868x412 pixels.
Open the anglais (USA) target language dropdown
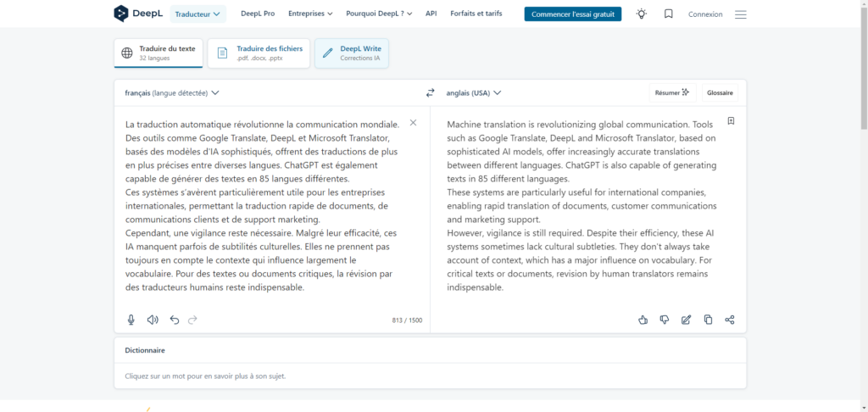coord(474,93)
